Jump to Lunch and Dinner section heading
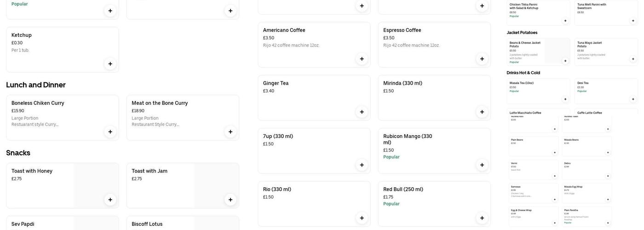 (36, 85)
